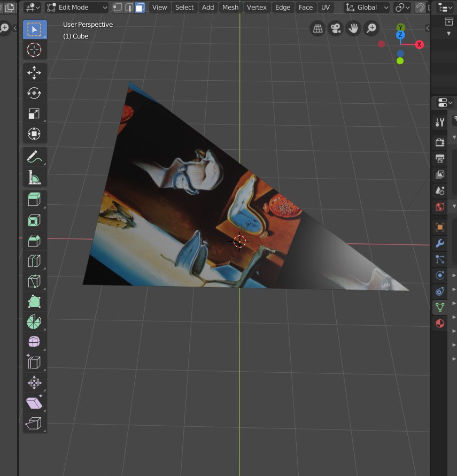Viewport: 457px width, 476px height.
Task: Select the Select Box tool
Action: (x=35, y=29)
